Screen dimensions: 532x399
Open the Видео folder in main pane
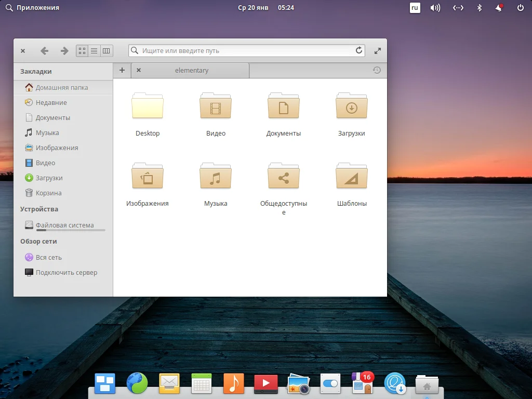[x=216, y=107]
